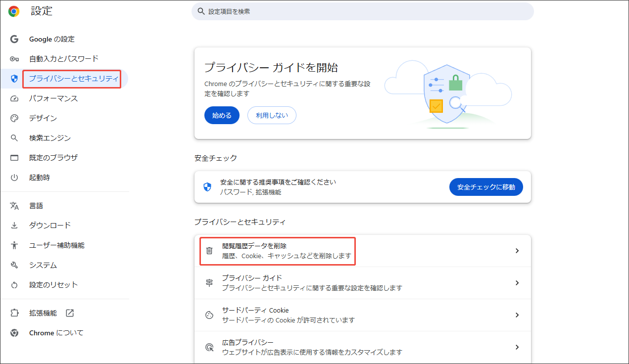The width and height of the screenshot is (629, 364).
Task: Select the key icon for 自動入力とパスワード
Action: click(x=13, y=59)
